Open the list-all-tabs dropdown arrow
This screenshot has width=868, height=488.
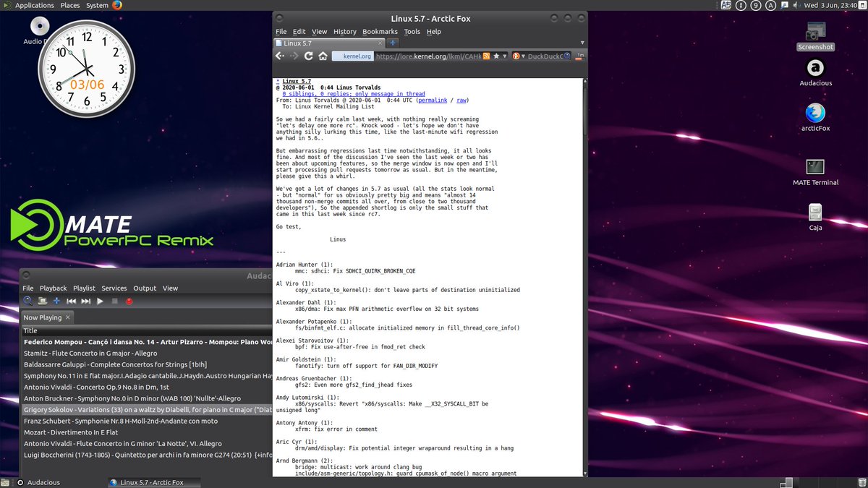coord(582,43)
